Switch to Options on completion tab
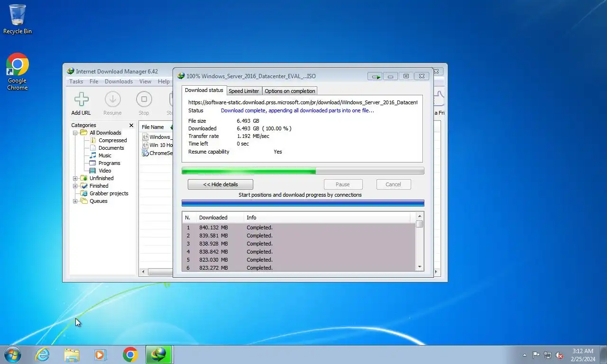Viewport: 607px width, 364px height. tap(290, 91)
